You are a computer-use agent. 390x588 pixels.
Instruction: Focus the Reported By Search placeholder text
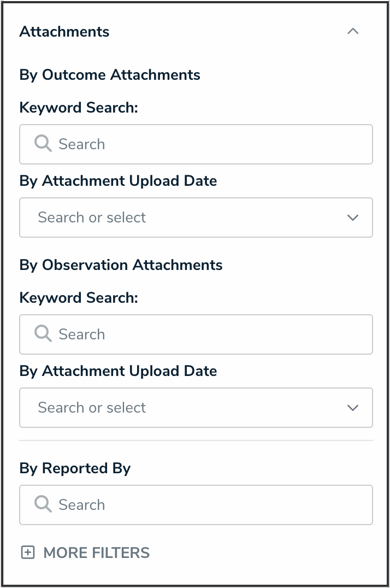pyautogui.click(x=82, y=505)
